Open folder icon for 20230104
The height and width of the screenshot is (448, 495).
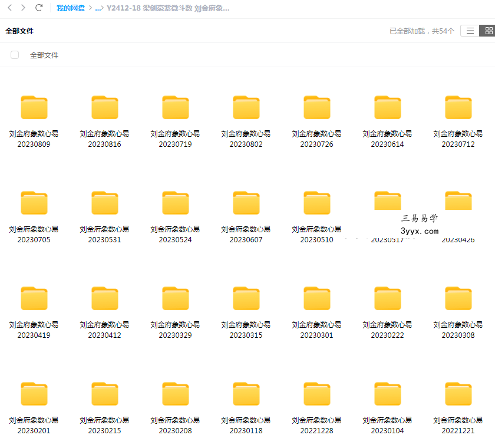click(x=388, y=394)
